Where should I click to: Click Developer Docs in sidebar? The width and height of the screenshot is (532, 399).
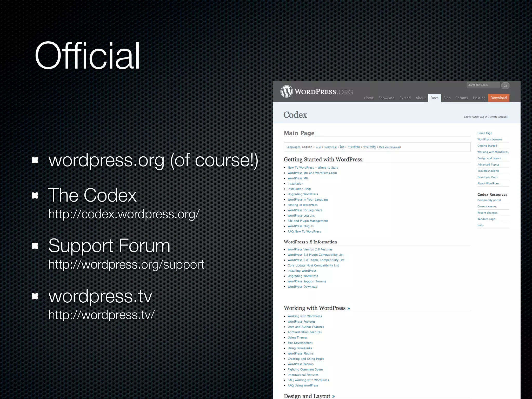coord(487,177)
